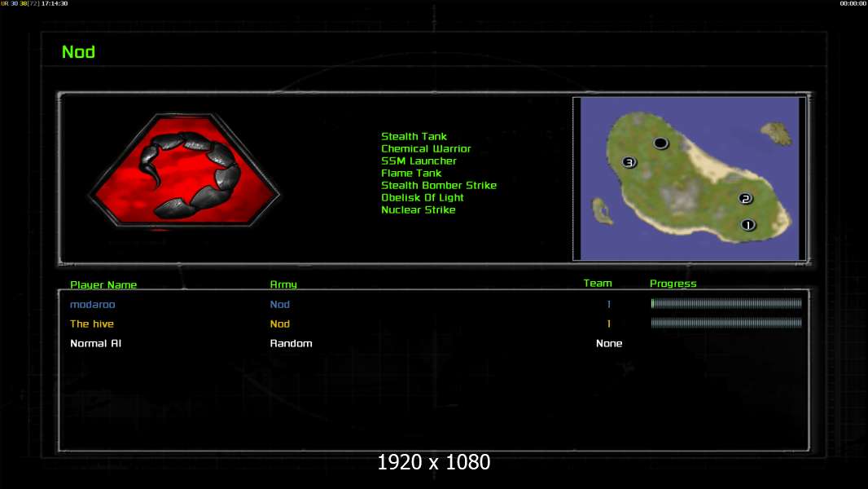Click Normal AI's team value None
Viewport: 868px width, 489px height.
[x=609, y=343]
